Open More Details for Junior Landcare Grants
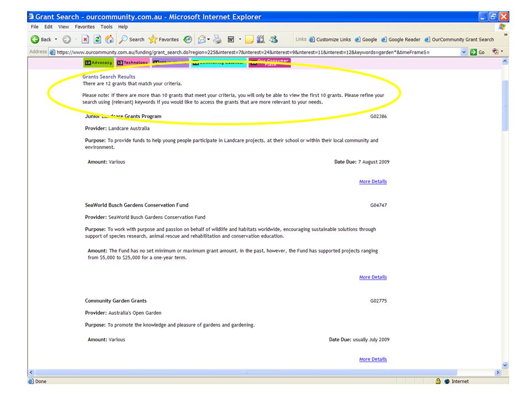This screenshot has width=532, height=399. (373, 182)
